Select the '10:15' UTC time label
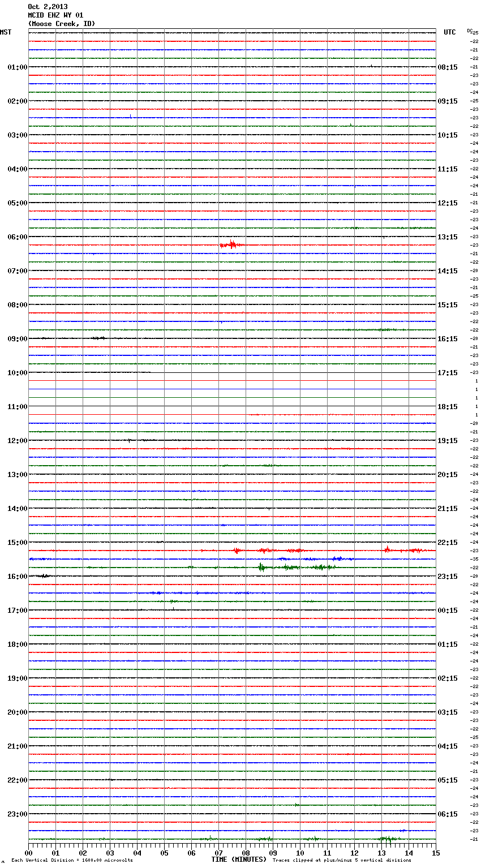The image size is (481, 868). pos(448,135)
